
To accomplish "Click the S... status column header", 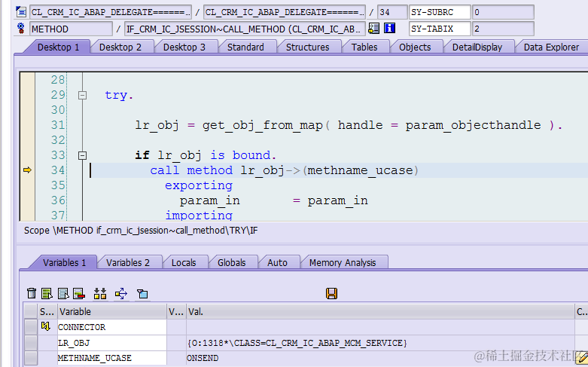I will coord(47,311).
